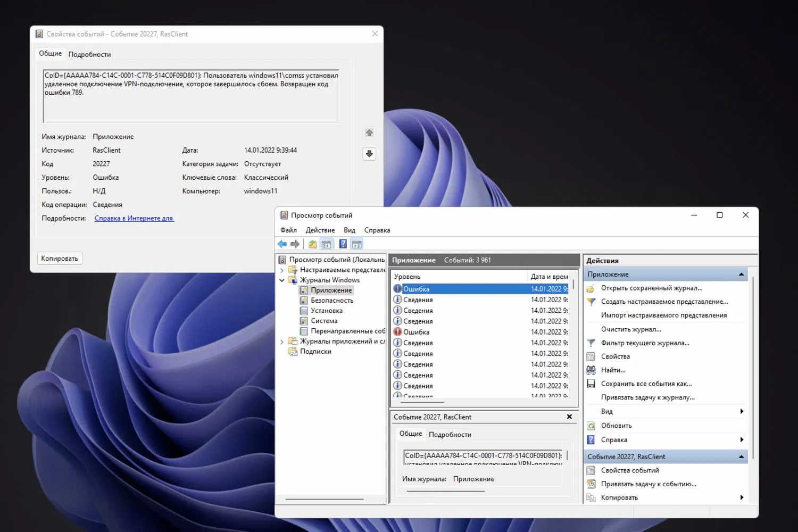This screenshot has height=532, width=798.
Task: Click the Создать настраиваемое представление funnel icon
Action: [x=591, y=302]
